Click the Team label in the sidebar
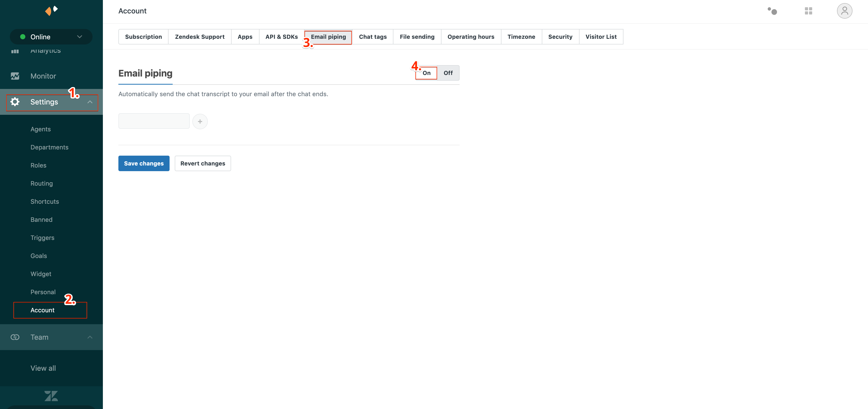 click(40, 337)
